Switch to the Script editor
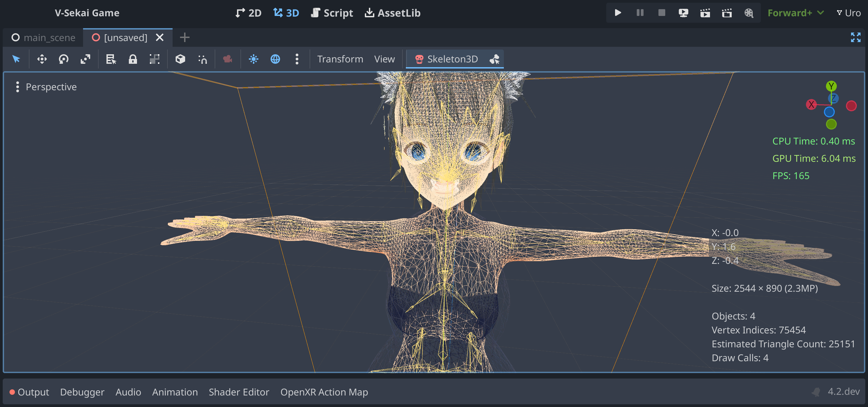Screen dimensions: 868x407 point(332,13)
